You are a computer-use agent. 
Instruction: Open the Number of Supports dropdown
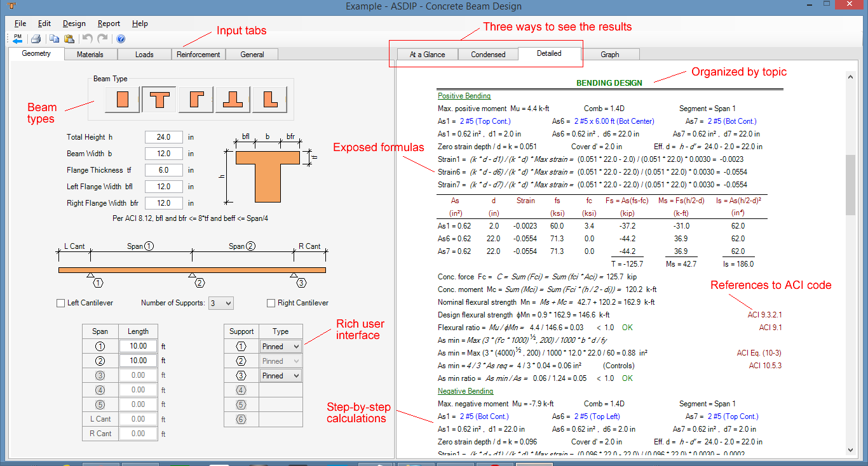pos(221,303)
